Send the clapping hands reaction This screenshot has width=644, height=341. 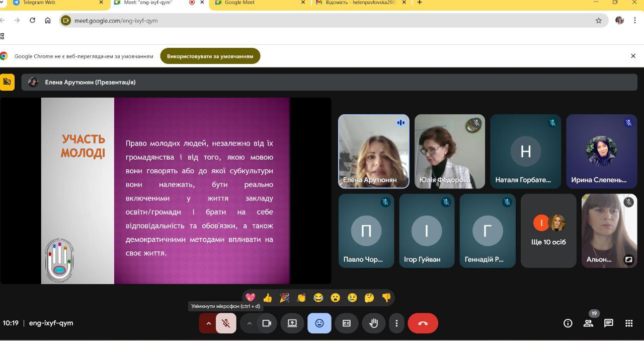pyautogui.click(x=301, y=298)
